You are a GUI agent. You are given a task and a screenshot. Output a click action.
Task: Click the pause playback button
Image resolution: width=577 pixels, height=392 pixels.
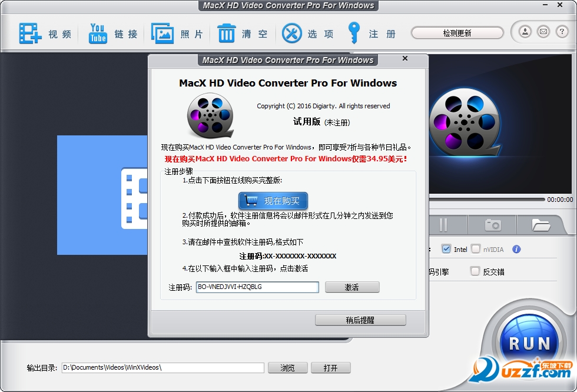(x=443, y=225)
